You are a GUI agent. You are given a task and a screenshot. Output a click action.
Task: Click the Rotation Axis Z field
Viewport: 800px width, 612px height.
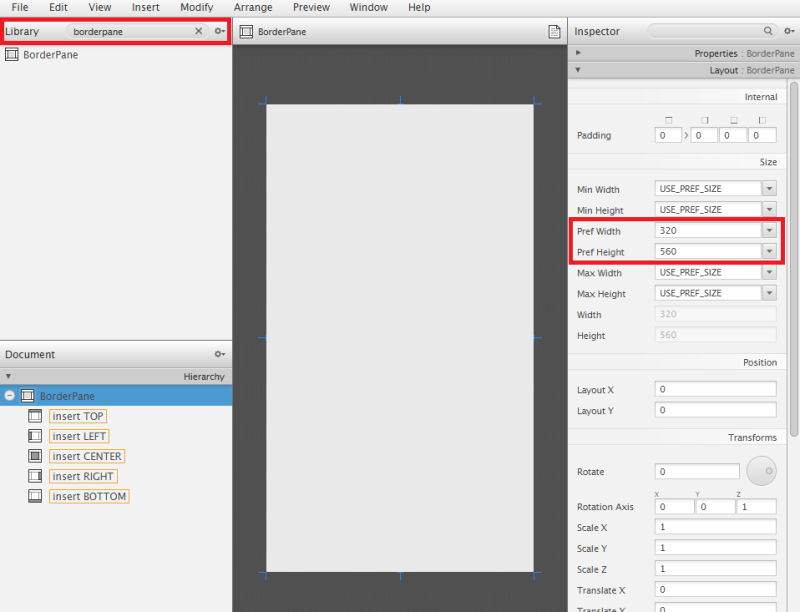pos(757,506)
